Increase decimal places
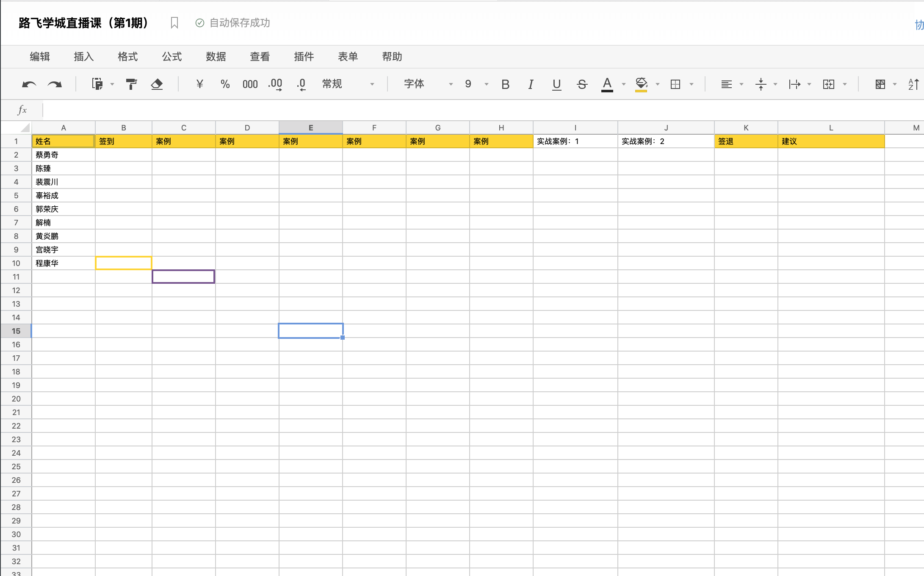Image resolution: width=924 pixels, height=576 pixels. pyautogui.click(x=275, y=84)
